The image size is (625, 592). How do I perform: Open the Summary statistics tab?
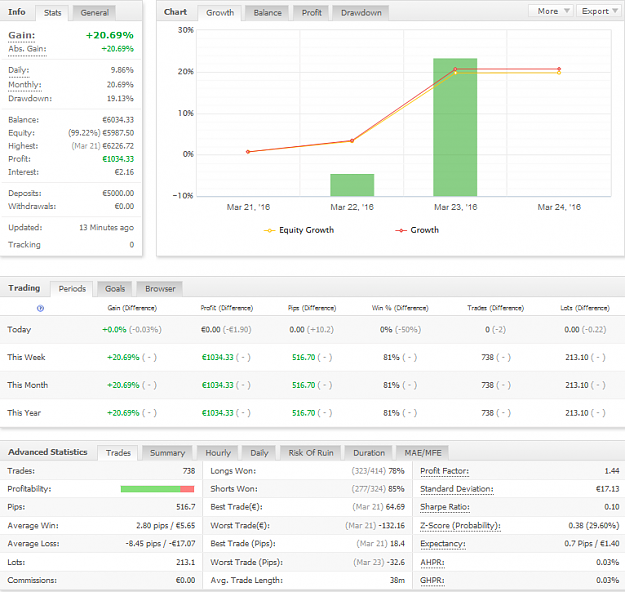[x=167, y=453]
